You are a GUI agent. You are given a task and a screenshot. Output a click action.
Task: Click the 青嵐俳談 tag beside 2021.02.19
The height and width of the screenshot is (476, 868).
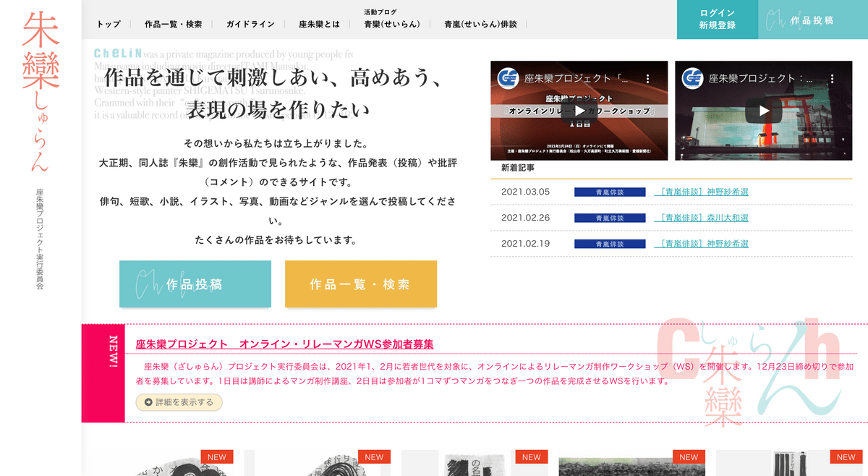click(610, 244)
